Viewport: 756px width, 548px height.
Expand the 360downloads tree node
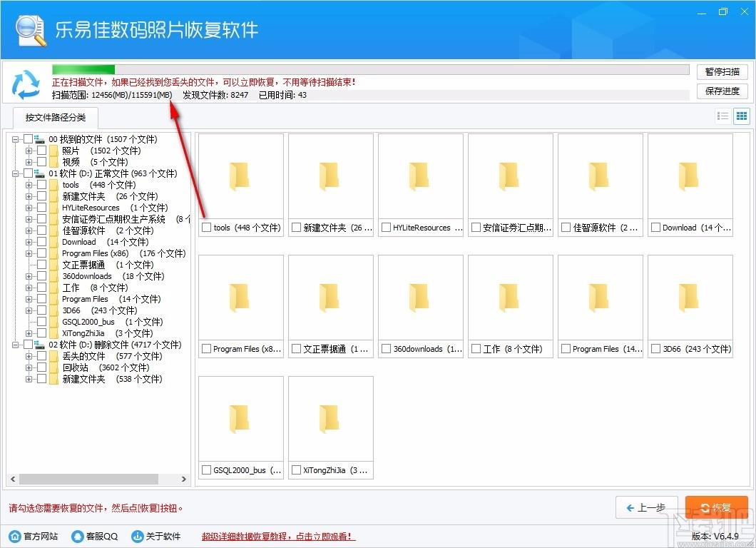tap(29, 276)
